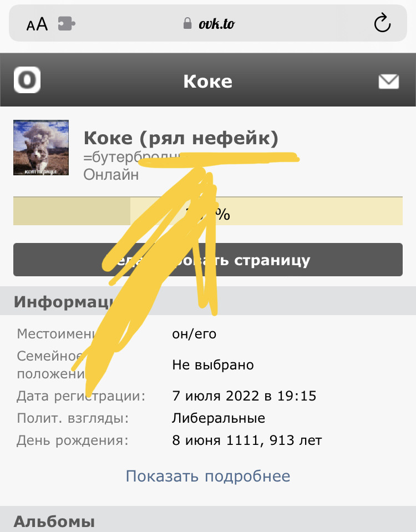
Task: Open Safari text size AA menu
Action: click(x=37, y=24)
